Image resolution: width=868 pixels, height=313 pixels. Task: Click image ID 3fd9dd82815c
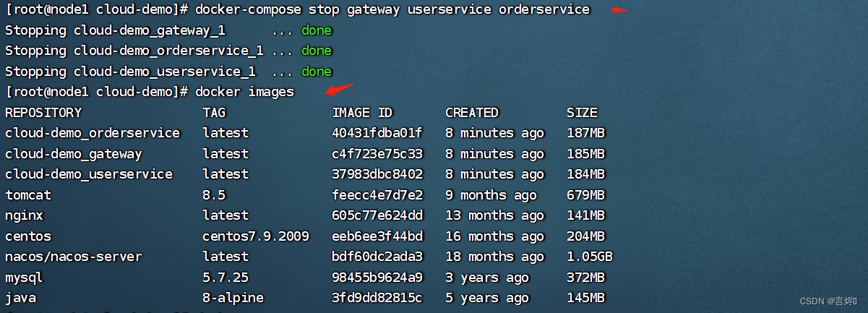(377, 298)
